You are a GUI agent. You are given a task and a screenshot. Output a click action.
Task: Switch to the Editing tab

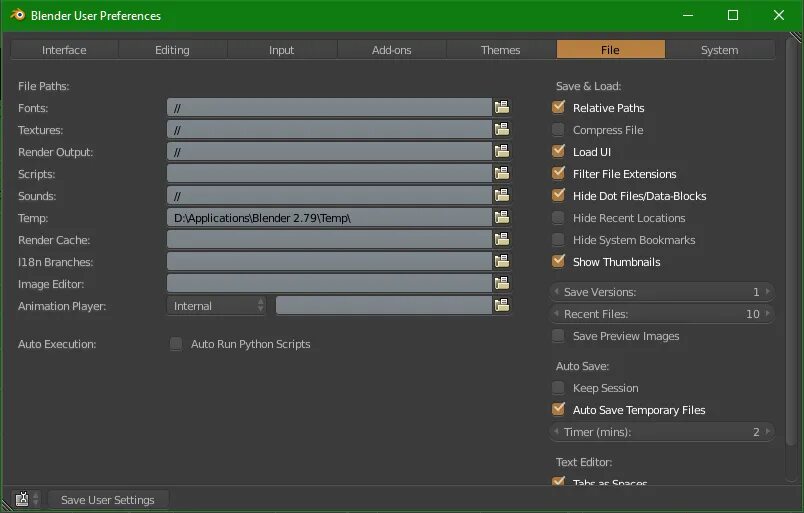pyautogui.click(x=172, y=50)
